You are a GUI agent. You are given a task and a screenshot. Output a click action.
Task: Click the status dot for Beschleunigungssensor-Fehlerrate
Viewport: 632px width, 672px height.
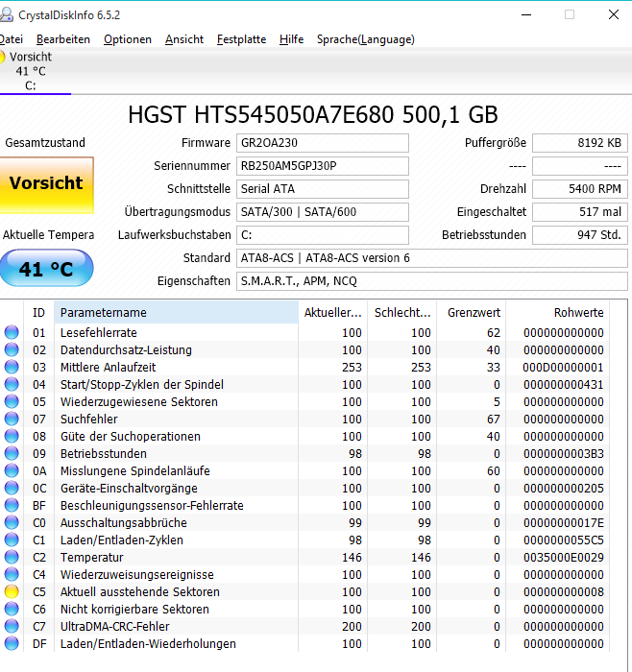coord(12,505)
